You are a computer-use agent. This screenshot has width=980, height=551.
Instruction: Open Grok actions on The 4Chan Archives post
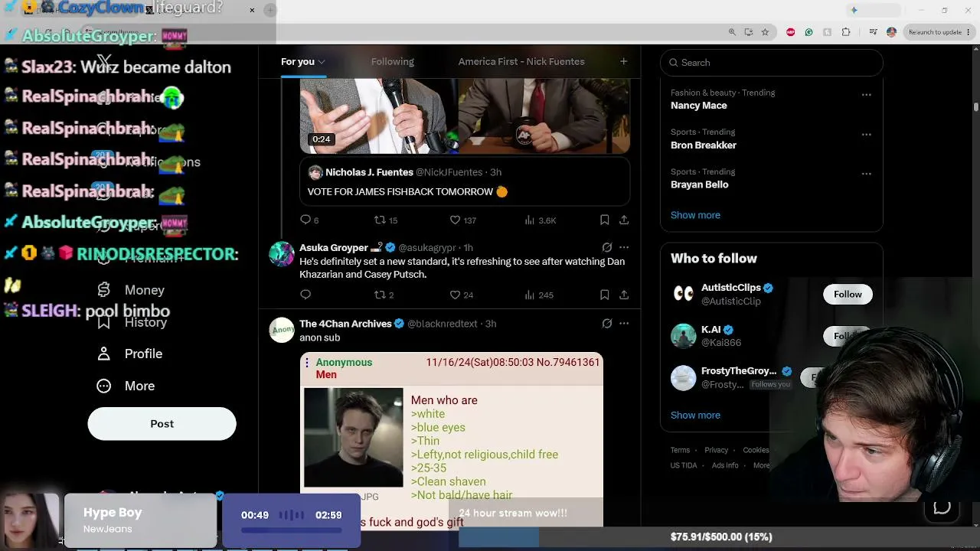[x=607, y=324]
